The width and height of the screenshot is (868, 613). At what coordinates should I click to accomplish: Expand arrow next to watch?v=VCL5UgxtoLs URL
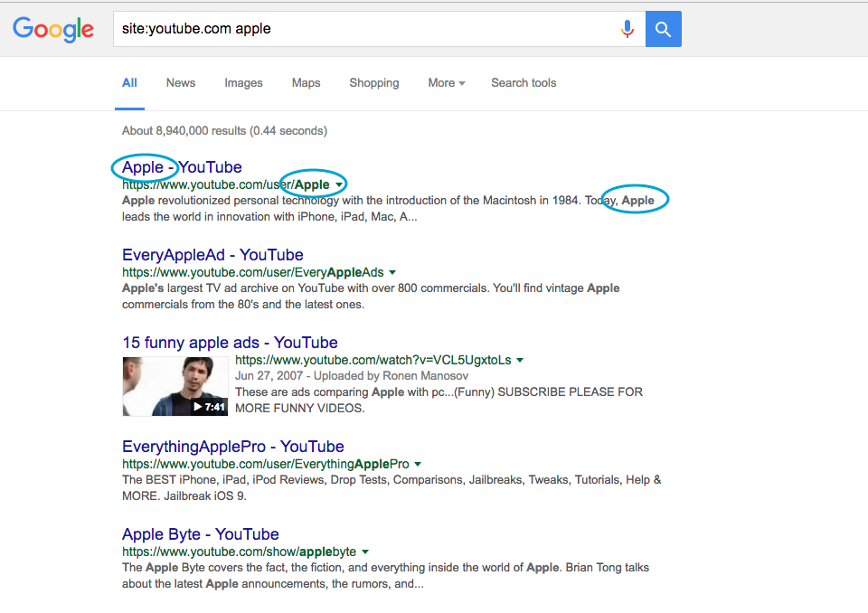pos(520,361)
